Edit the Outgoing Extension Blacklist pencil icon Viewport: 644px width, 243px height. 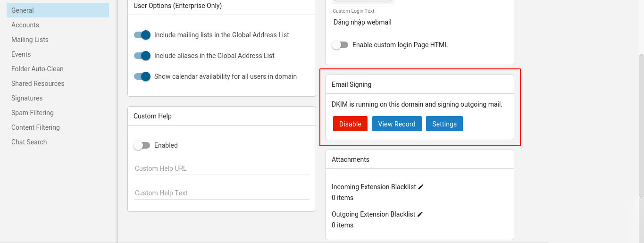(x=420, y=214)
